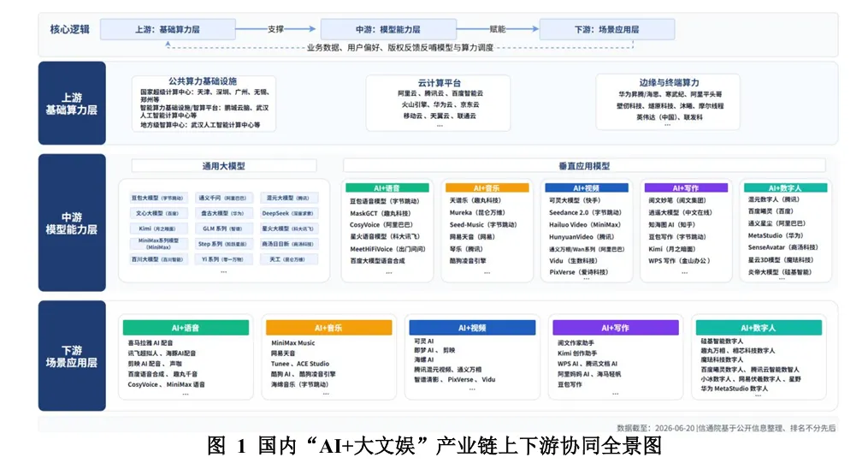
Task: Select the 垂直应用模型 header bar
Action: [584, 166]
